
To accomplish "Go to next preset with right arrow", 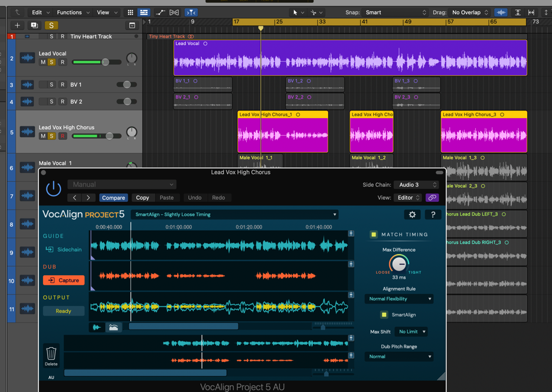I will tap(88, 198).
